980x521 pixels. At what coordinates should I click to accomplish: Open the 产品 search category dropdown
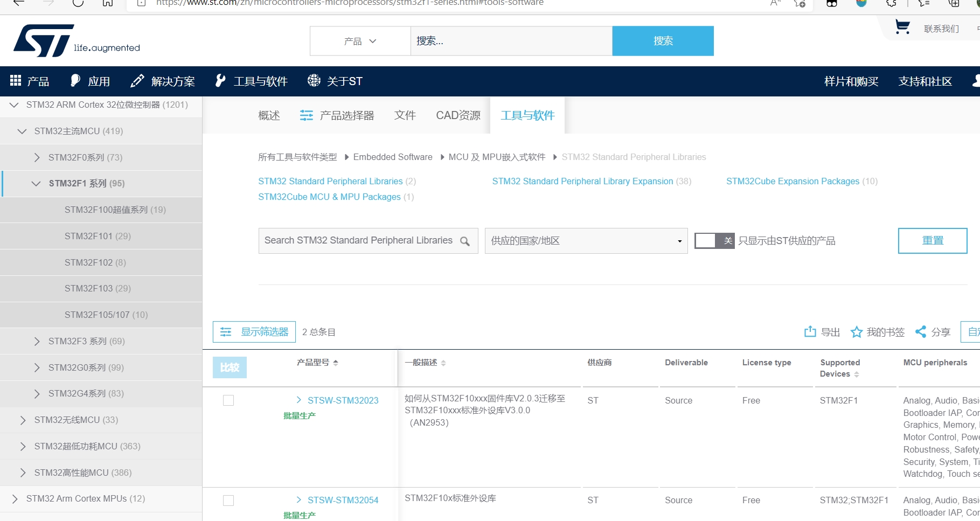pyautogui.click(x=360, y=41)
